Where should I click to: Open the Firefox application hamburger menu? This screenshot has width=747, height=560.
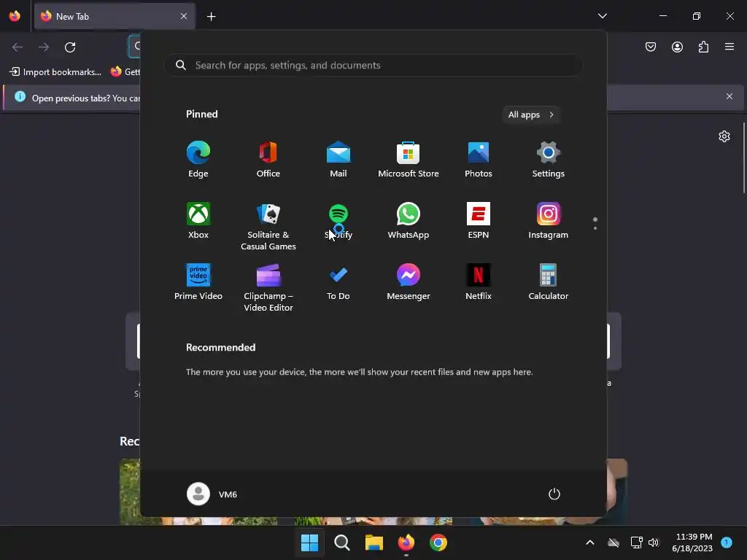coord(729,47)
